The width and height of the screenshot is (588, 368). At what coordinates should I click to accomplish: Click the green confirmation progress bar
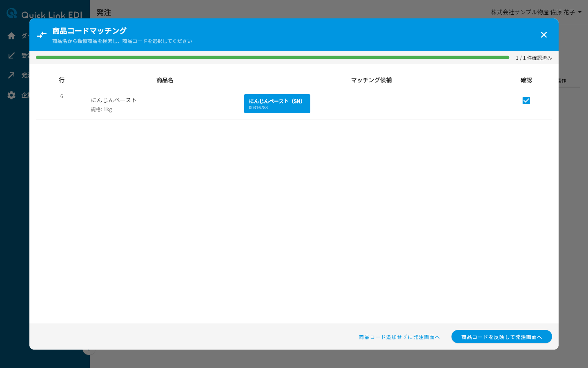[272, 58]
